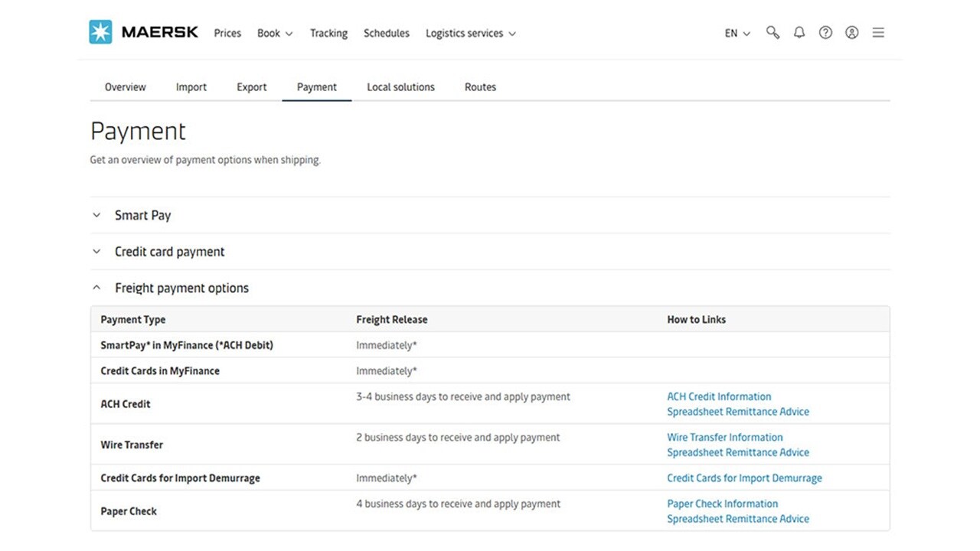
Task: Follow the Credit Cards for Import Demurrage link
Action: [744, 478]
